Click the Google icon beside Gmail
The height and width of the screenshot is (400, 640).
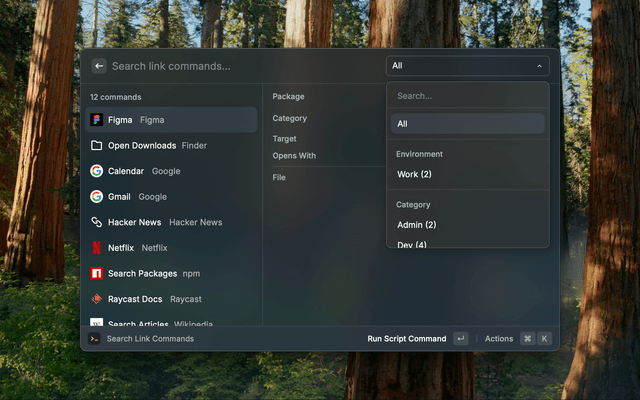coord(96,197)
